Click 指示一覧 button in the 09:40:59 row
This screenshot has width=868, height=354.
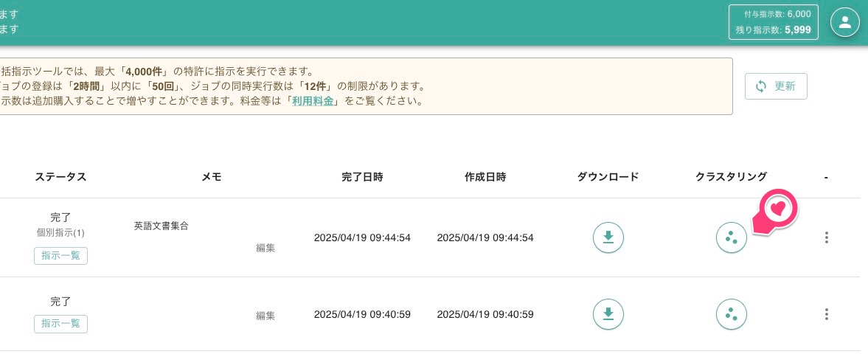click(61, 324)
